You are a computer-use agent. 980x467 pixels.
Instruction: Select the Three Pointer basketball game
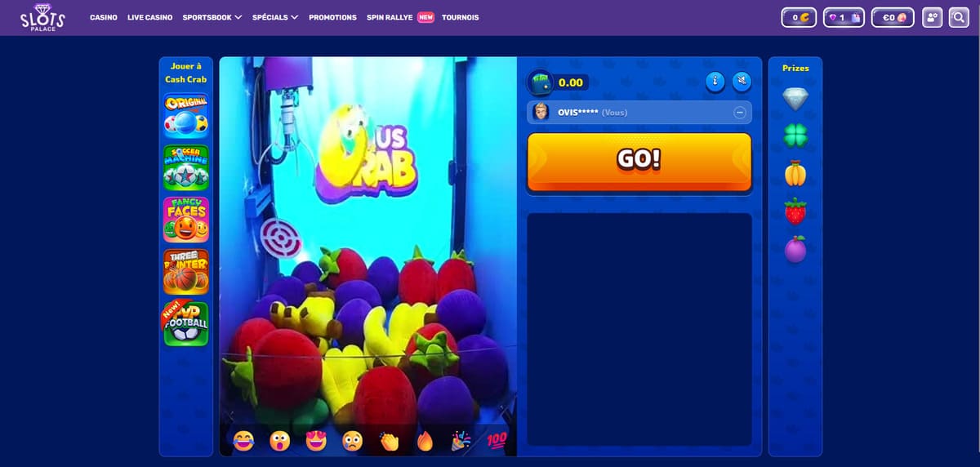pyautogui.click(x=186, y=272)
